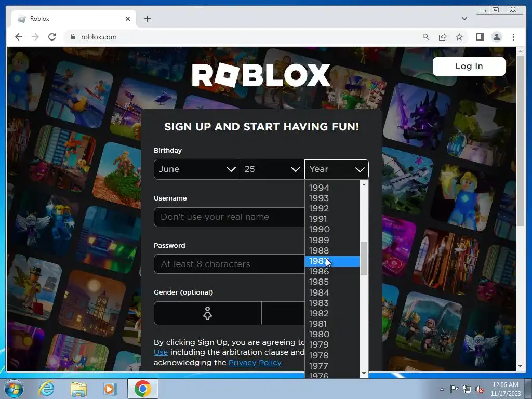532x399 pixels.
Task: Open the June month dropdown
Action: (196, 169)
